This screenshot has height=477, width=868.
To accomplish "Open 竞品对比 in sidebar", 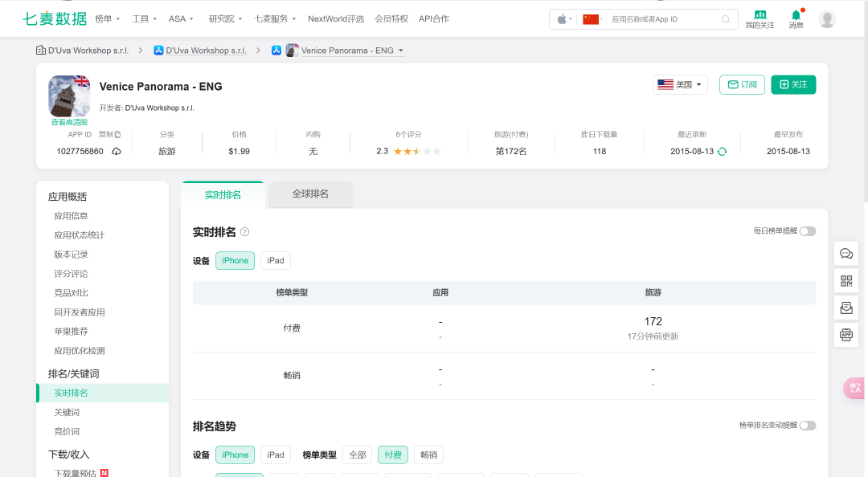I will tap(71, 293).
